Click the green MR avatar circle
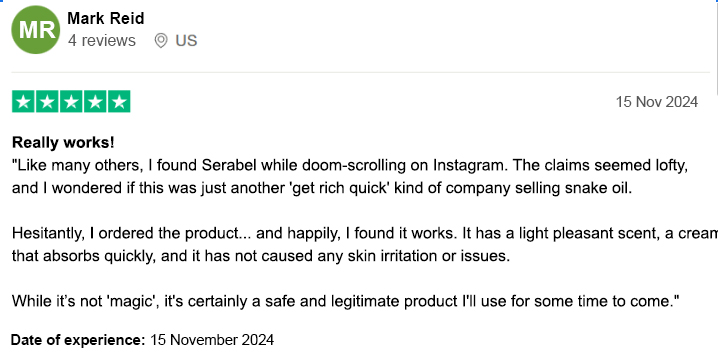 click(x=36, y=30)
